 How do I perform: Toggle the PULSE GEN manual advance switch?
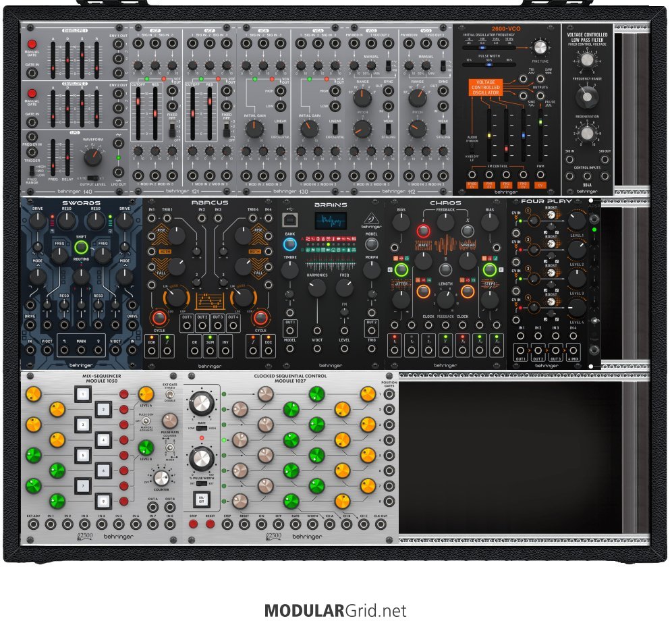pyautogui.click(x=146, y=421)
